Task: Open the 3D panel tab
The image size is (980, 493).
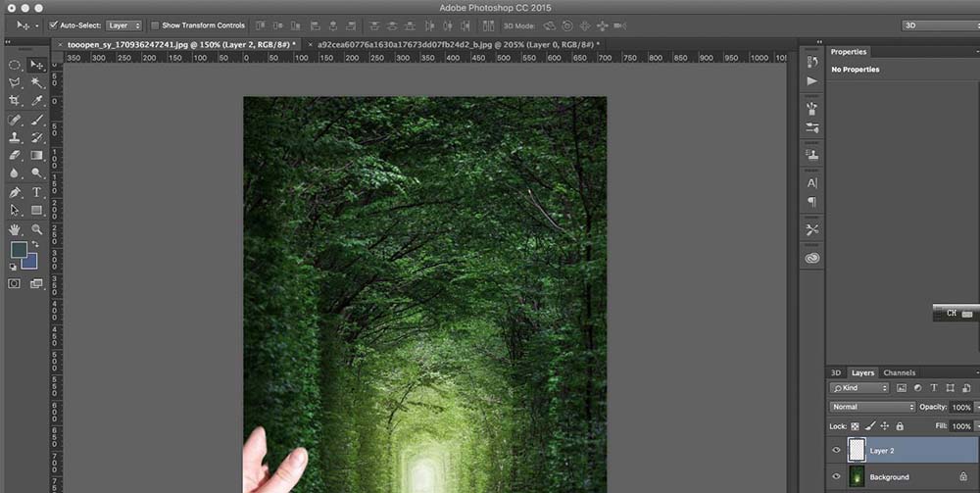Action: (836, 372)
